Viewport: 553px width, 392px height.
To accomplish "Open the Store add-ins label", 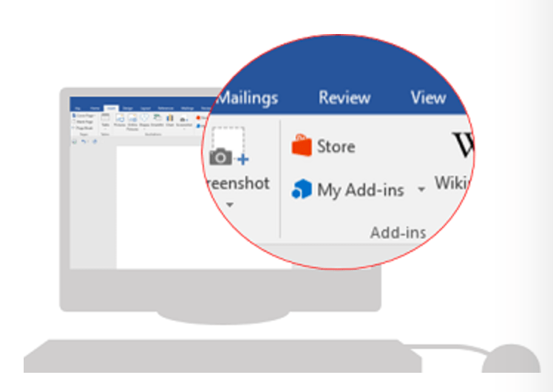I will (336, 146).
